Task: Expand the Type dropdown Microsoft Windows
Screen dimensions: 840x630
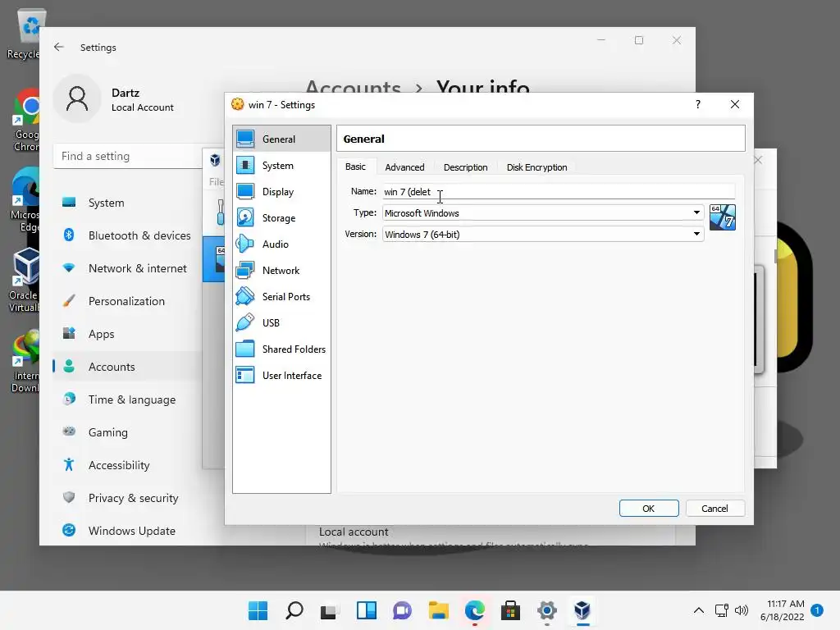Action: [x=543, y=212]
